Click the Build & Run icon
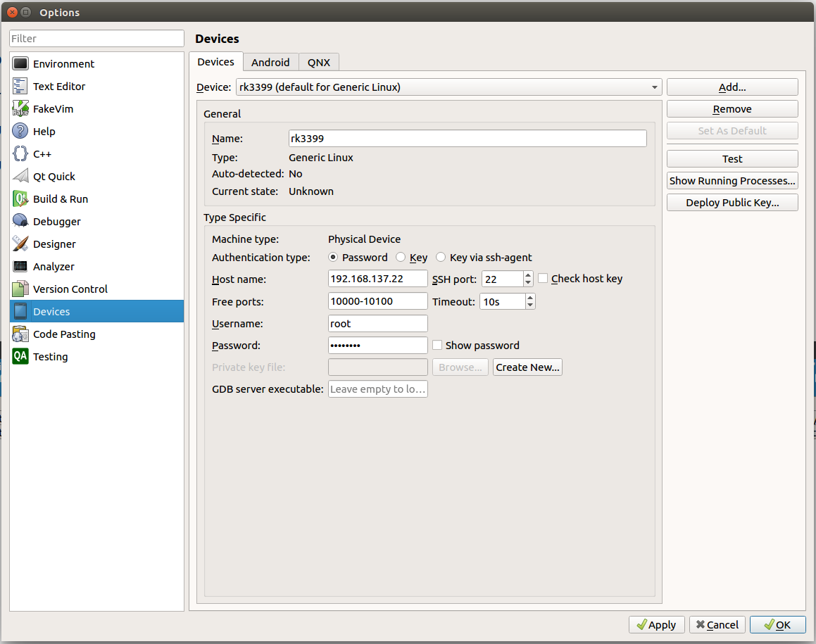 (x=20, y=199)
